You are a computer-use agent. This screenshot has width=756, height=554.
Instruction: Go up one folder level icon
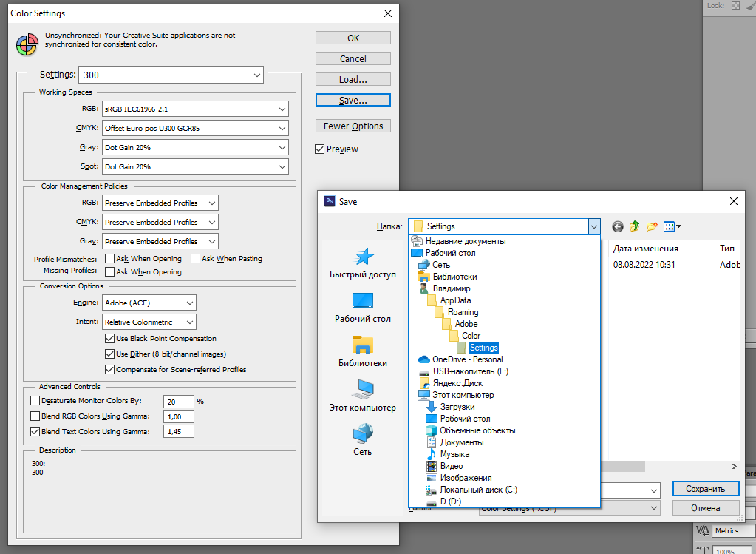635,226
